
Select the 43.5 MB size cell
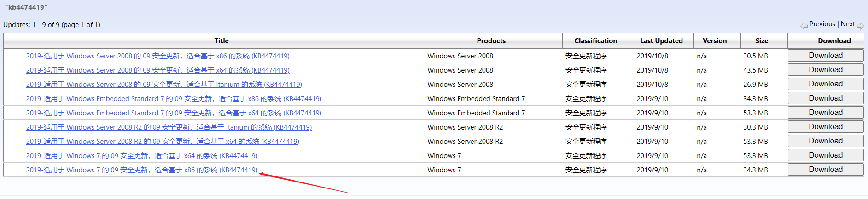pyautogui.click(x=756, y=70)
